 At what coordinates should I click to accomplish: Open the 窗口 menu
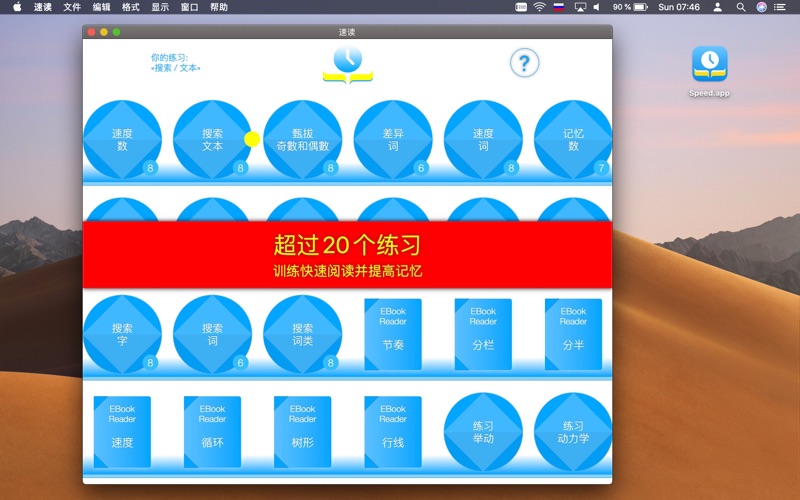point(189,7)
